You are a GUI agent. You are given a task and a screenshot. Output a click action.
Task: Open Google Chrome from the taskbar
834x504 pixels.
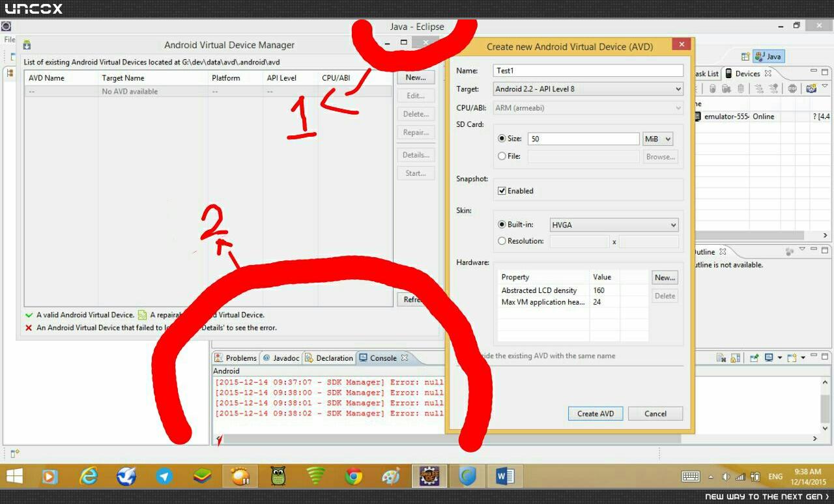354,477
